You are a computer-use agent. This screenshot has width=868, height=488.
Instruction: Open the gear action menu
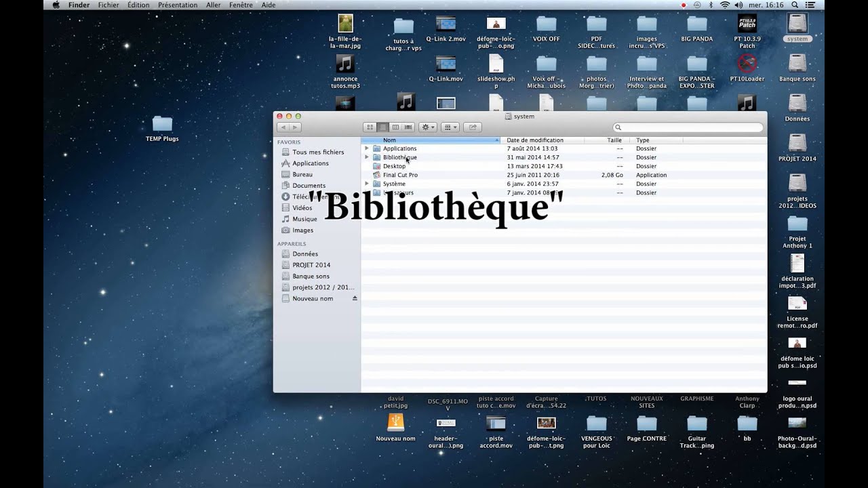click(428, 127)
